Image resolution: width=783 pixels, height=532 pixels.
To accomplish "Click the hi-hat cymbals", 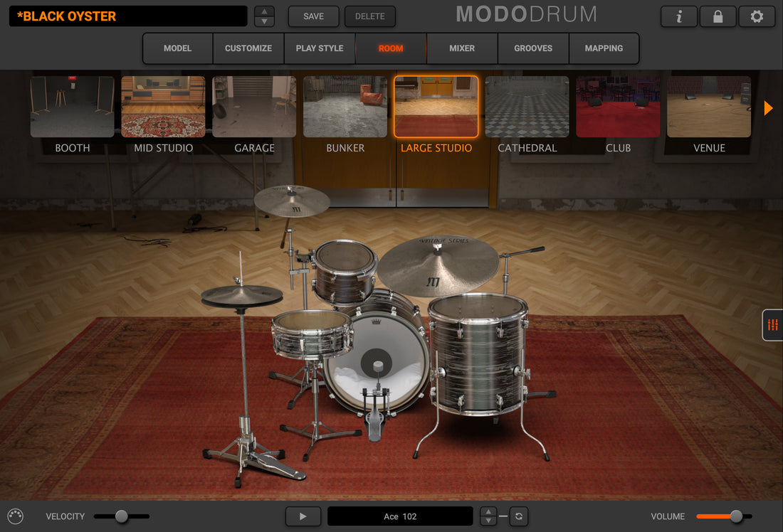I will pyautogui.click(x=242, y=296).
